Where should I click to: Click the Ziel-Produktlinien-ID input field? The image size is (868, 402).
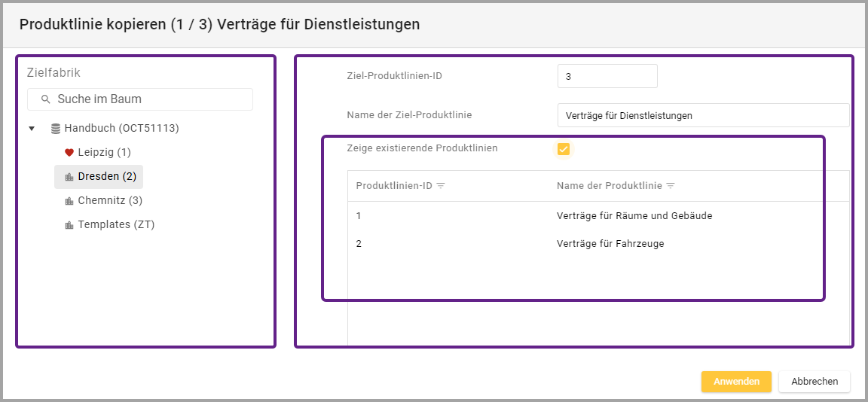click(x=607, y=76)
